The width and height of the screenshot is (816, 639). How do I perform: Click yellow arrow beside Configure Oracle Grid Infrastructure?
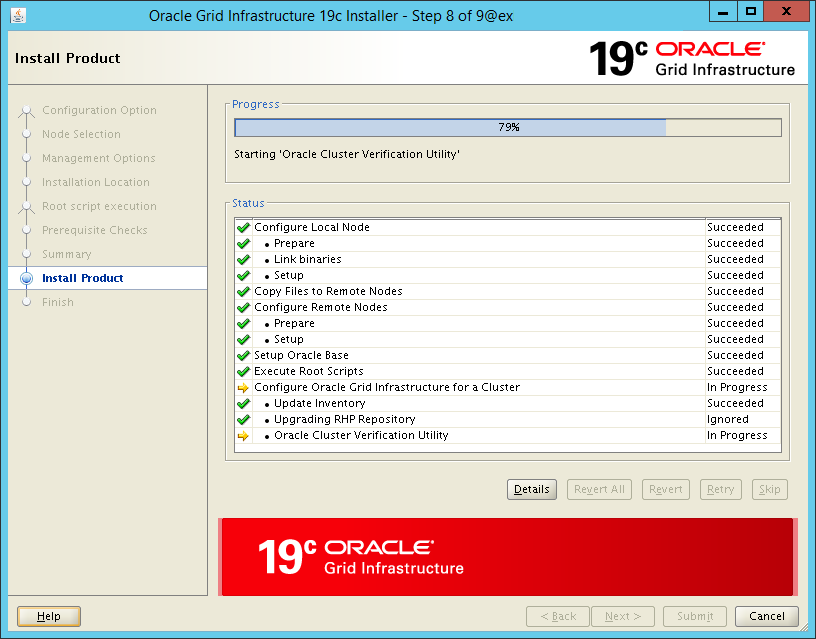click(x=243, y=388)
